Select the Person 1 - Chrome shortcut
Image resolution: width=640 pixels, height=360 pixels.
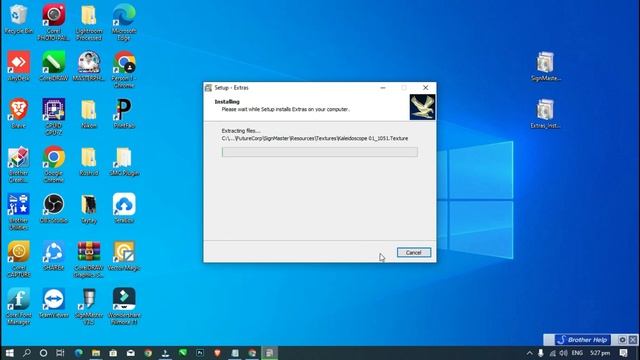coord(124,70)
